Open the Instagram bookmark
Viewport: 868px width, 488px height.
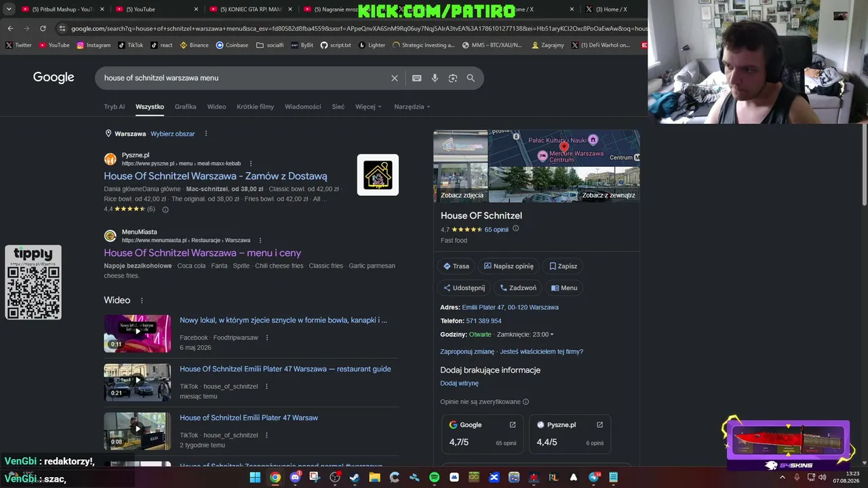point(94,45)
